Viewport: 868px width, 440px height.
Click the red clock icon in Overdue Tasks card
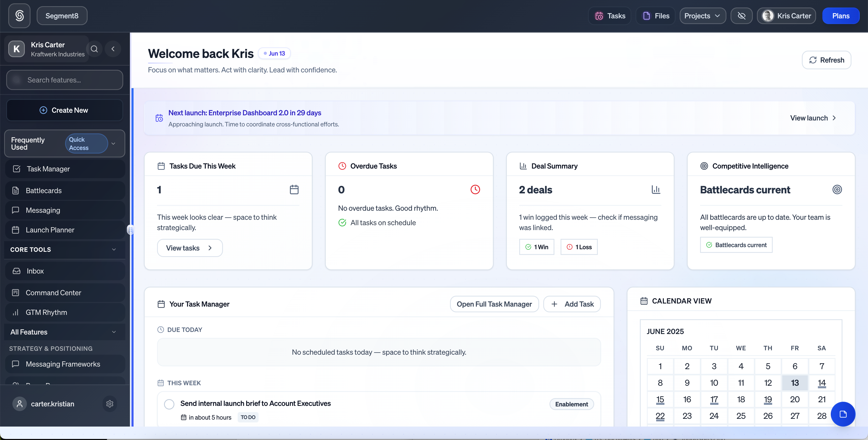(x=475, y=189)
